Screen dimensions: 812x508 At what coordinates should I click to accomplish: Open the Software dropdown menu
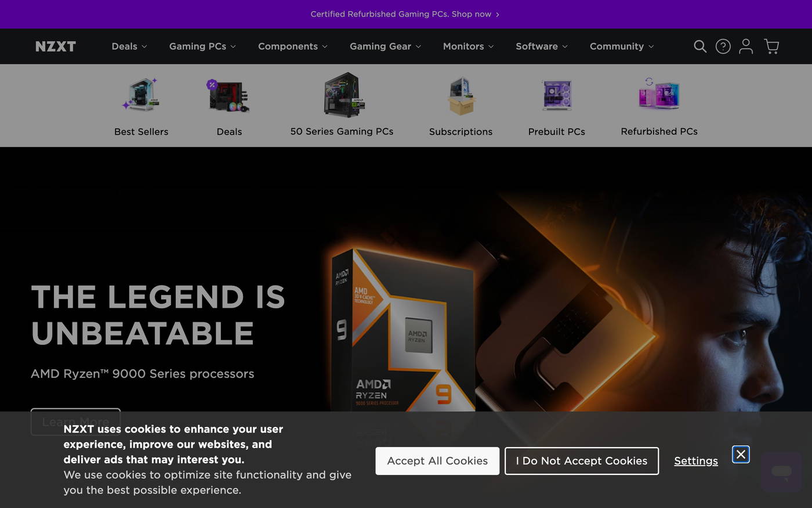[x=541, y=46]
